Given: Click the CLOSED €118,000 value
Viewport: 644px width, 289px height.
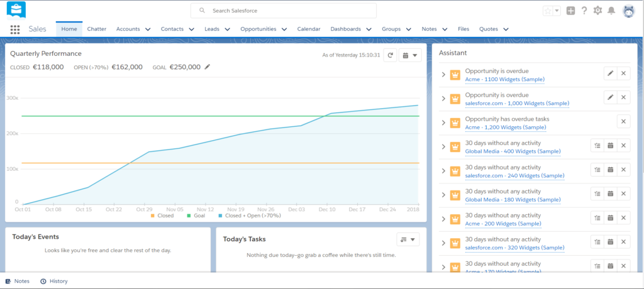Looking at the screenshot, I should 48,67.
